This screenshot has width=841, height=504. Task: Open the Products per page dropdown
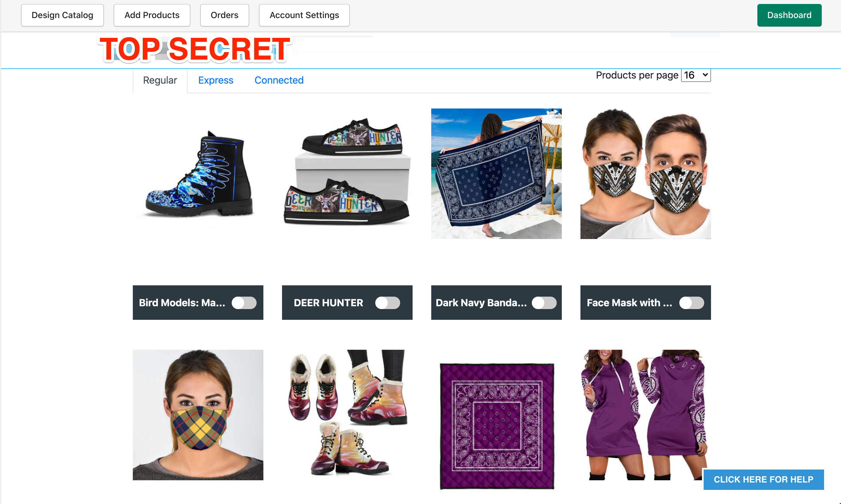696,75
